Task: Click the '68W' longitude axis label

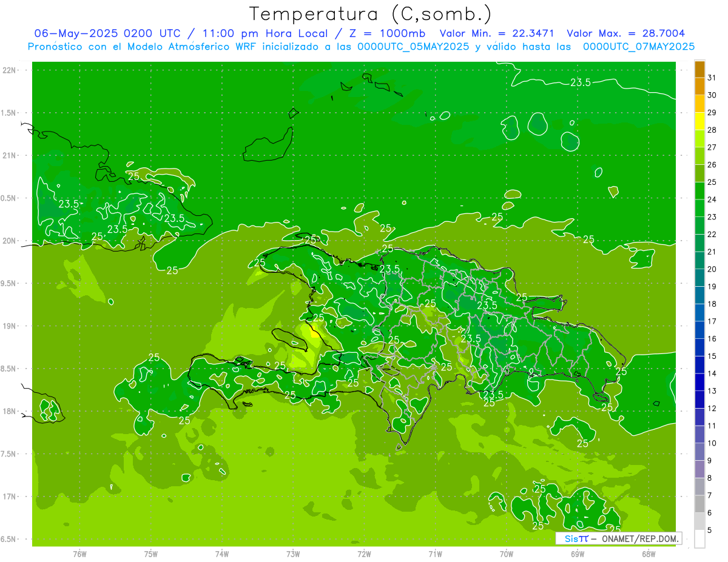Action: point(648,554)
